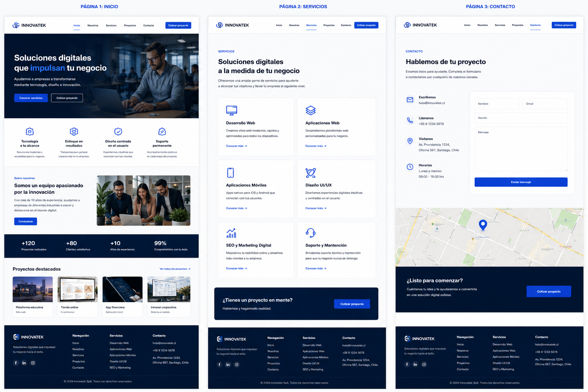Image resolution: width=588 pixels, height=392 pixels.
Task: Click Innovatek logo in Página 1 header
Action: click(x=29, y=25)
